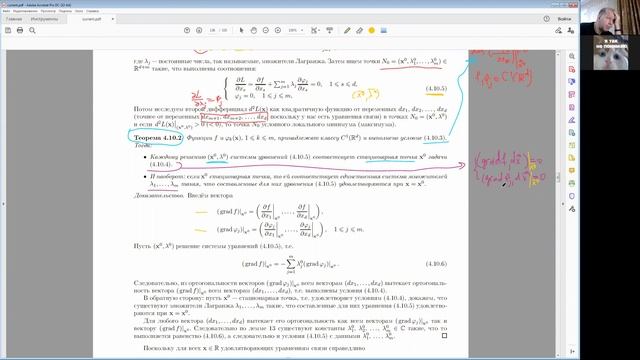Click the underlined equation label (4.10.5)

tap(436, 89)
